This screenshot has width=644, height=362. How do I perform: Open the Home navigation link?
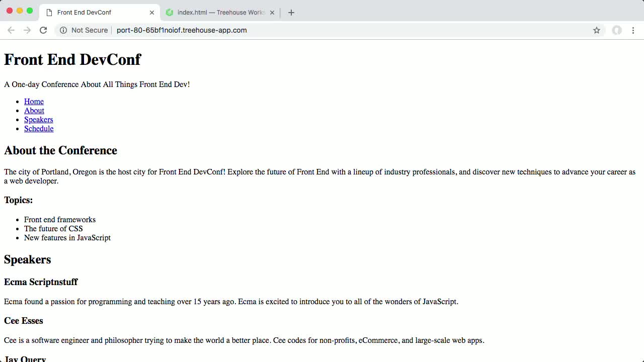tap(34, 102)
